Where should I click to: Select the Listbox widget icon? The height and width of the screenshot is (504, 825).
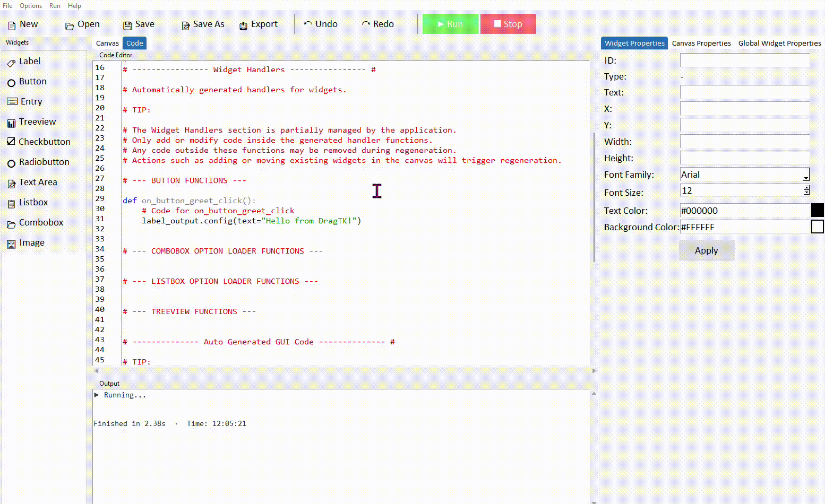coord(11,204)
